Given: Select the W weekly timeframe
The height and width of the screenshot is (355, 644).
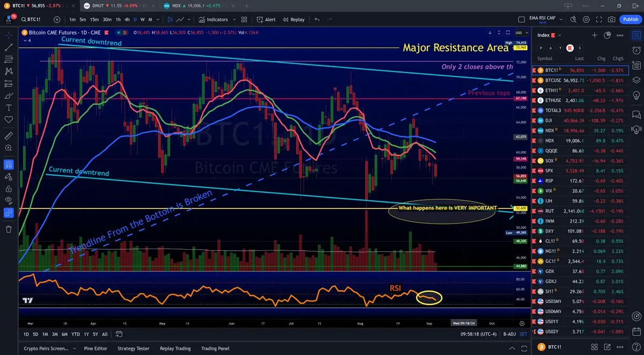Looking at the screenshot, I should 142,19.
